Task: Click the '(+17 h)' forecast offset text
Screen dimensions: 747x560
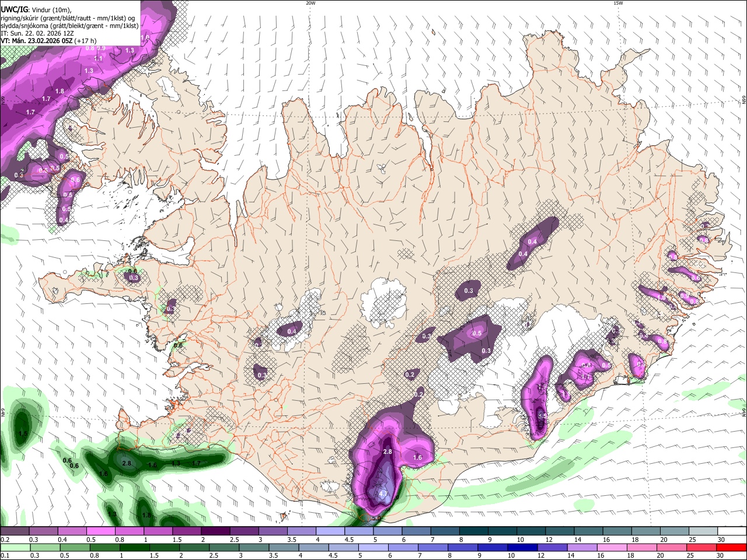Action: [85, 41]
